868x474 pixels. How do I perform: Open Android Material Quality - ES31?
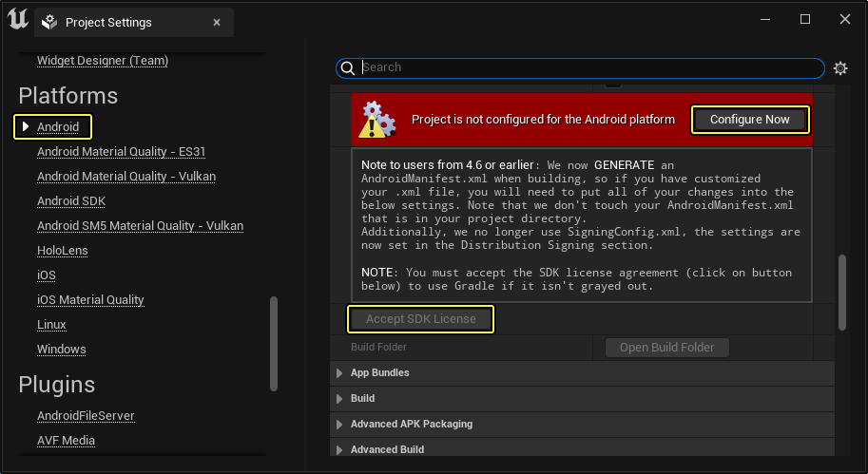(x=122, y=152)
